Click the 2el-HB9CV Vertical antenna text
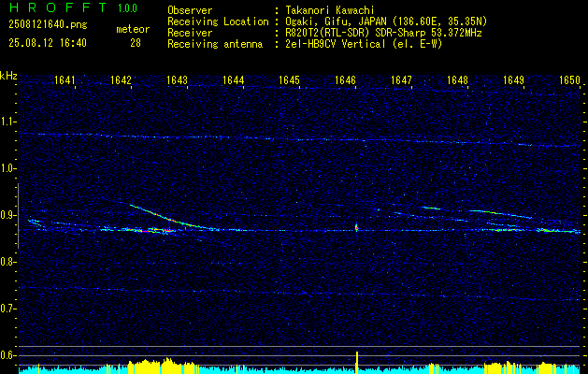This screenshot has width=588, height=374. [364, 44]
